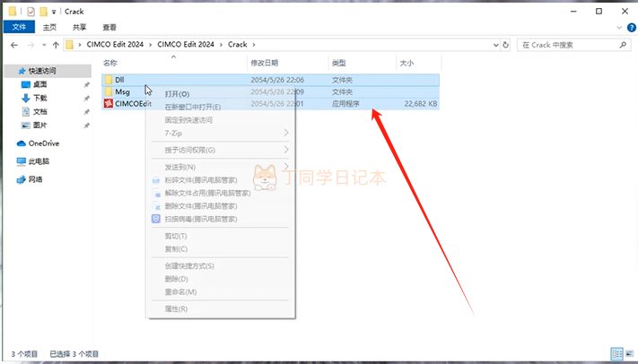This screenshot has height=364, width=638.
Task: Refresh the current folder
Action: [506, 45]
